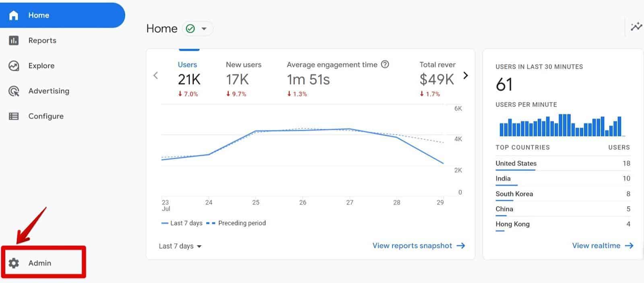The height and width of the screenshot is (283, 644).
Task: Click green check status icon beside Home
Action: click(190, 29)
